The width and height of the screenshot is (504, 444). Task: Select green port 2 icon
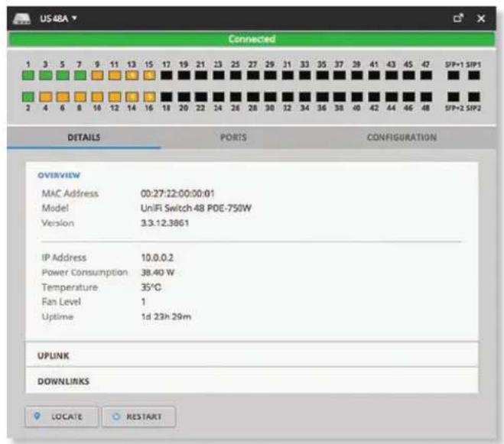click(x=28, y=97)
